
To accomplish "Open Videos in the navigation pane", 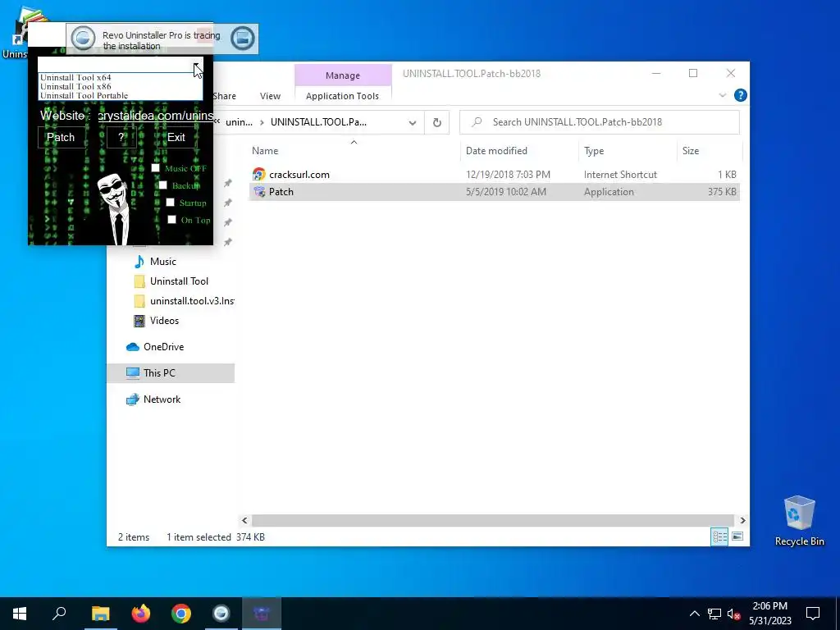I will pyautogui.click(x=164, y=321).
